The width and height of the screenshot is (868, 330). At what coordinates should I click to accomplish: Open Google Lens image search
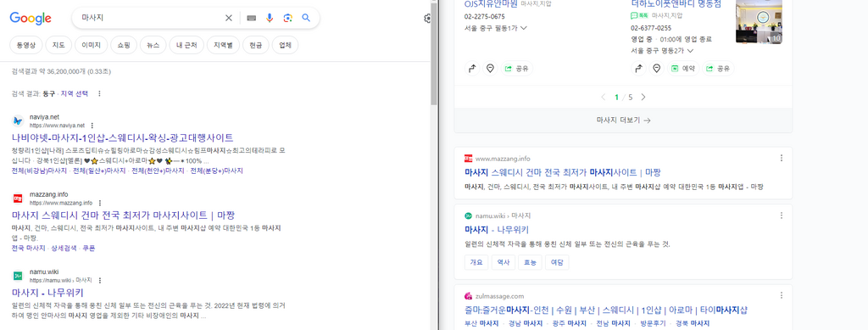pos(288,18)
